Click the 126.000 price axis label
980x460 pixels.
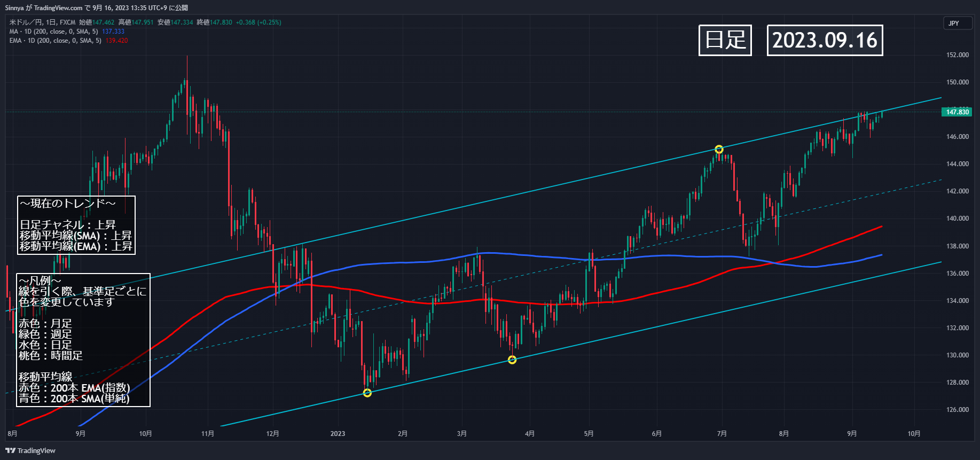[x=958, y=410]
